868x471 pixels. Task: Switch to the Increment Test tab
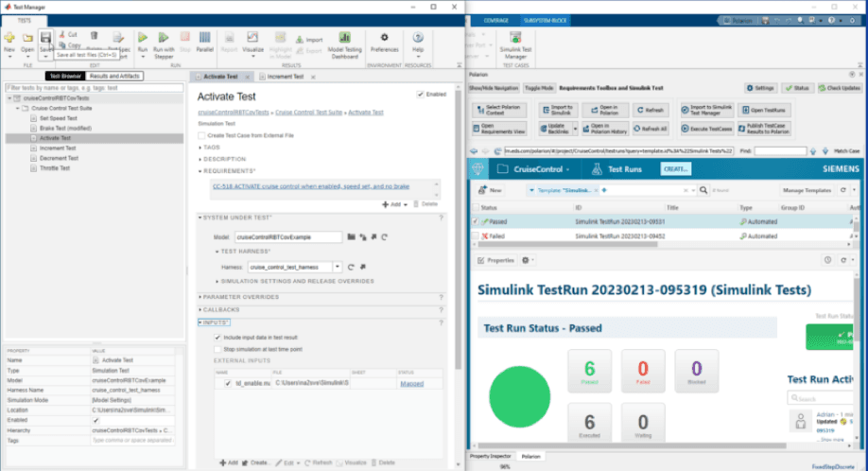[285, 77]
